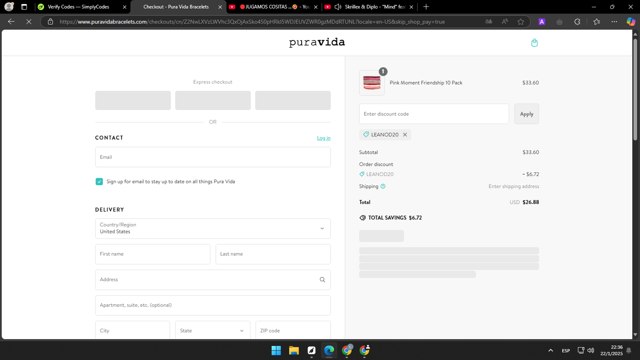Open Edge settings and more menu
Screen dimensions: 640x360
pos(614,22)
